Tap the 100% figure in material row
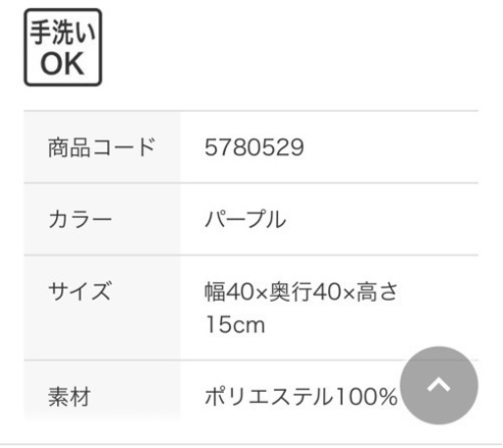This screenshot has width=503, height=448. pos(366,397)
